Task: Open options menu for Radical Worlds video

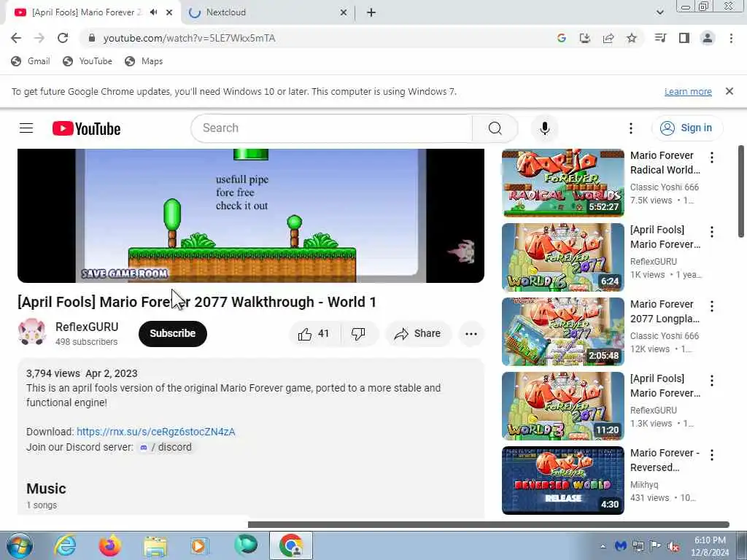Action: 712,157
